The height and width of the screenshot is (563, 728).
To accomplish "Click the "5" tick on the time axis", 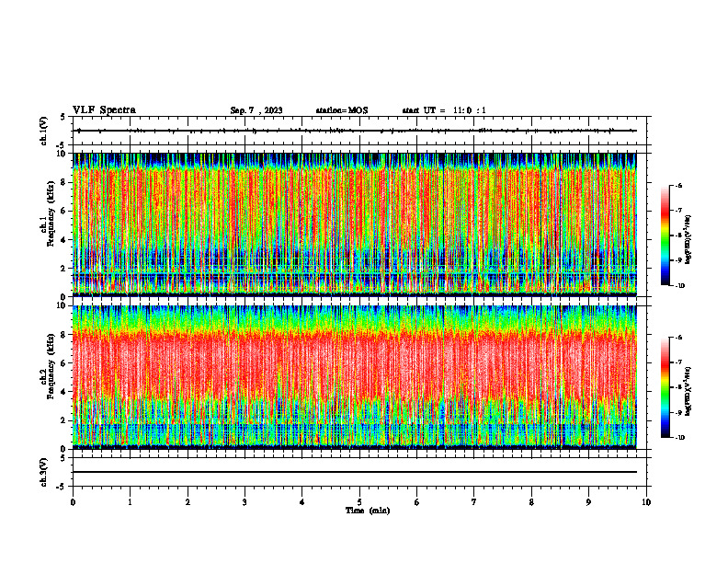I will (x=359, y=502).
